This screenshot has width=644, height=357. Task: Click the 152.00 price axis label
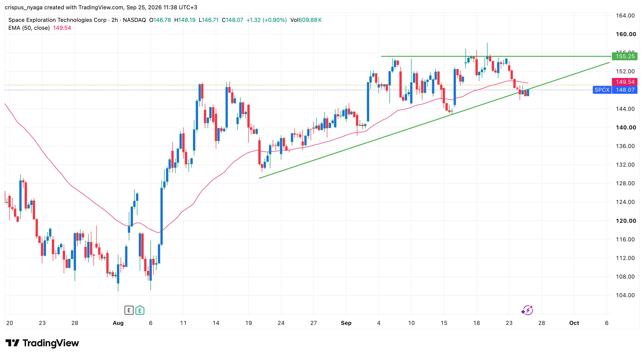coord(625,71)
